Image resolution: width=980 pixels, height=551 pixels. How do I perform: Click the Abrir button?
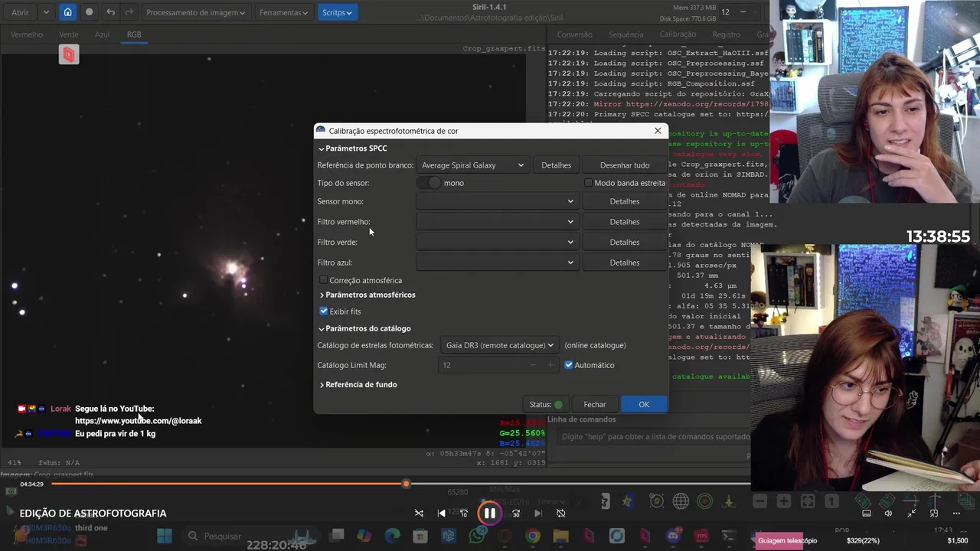21,12
